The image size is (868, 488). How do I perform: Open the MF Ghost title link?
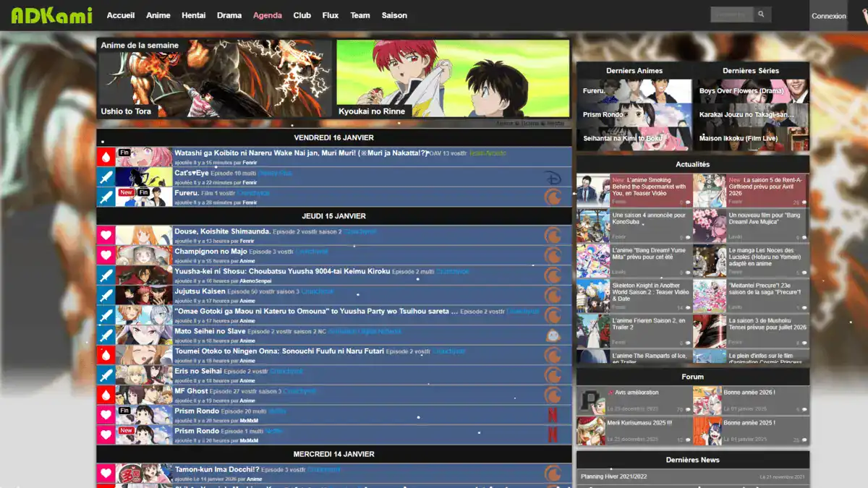[x=191, y=391]
